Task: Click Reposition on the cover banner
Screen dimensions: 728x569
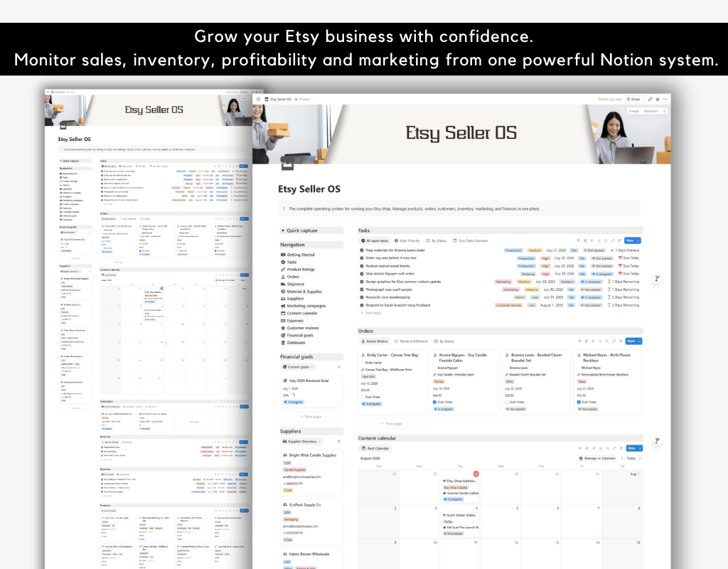Action: point(651,111)
